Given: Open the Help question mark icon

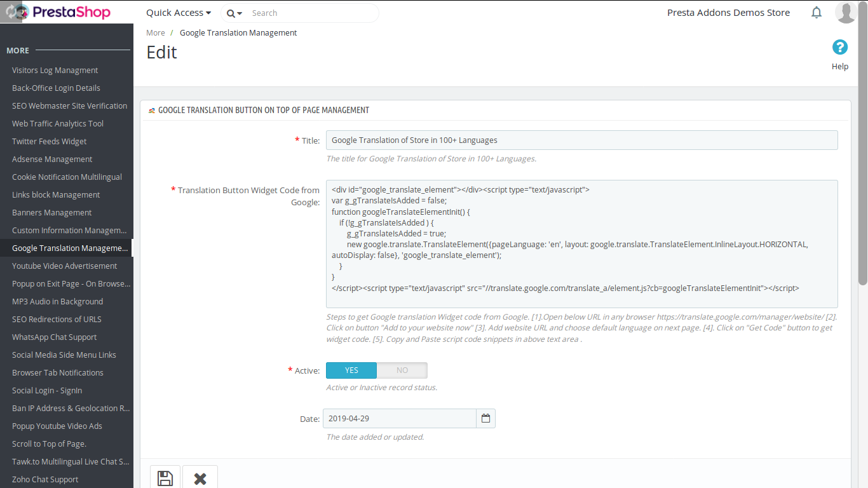Looking at the screenshot, I should [840, 47].
